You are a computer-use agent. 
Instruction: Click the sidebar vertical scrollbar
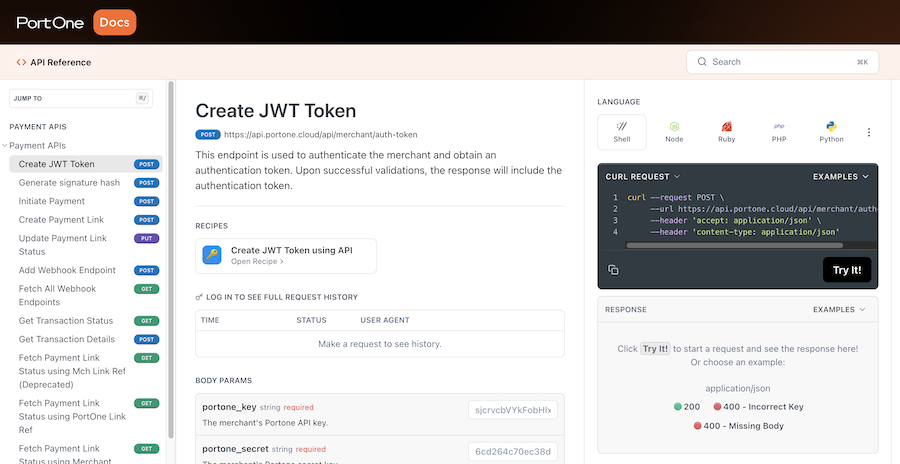pyautogui.click(x=170, y=258)
